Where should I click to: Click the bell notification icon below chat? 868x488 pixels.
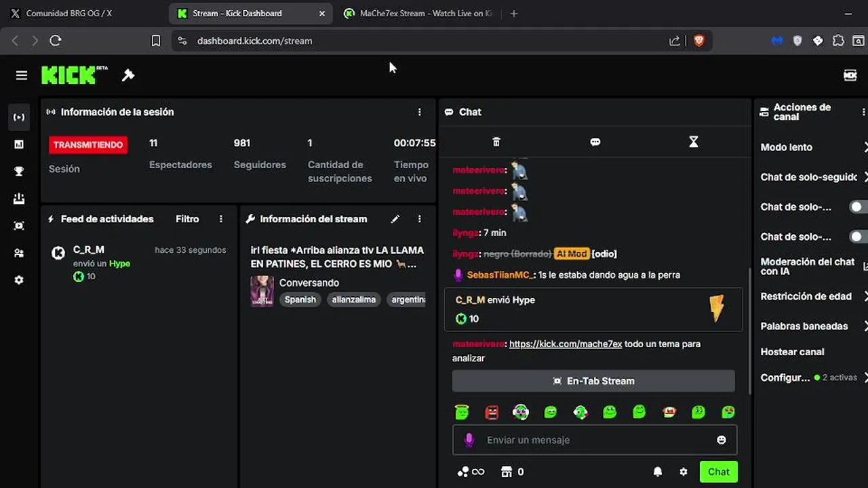658,472
